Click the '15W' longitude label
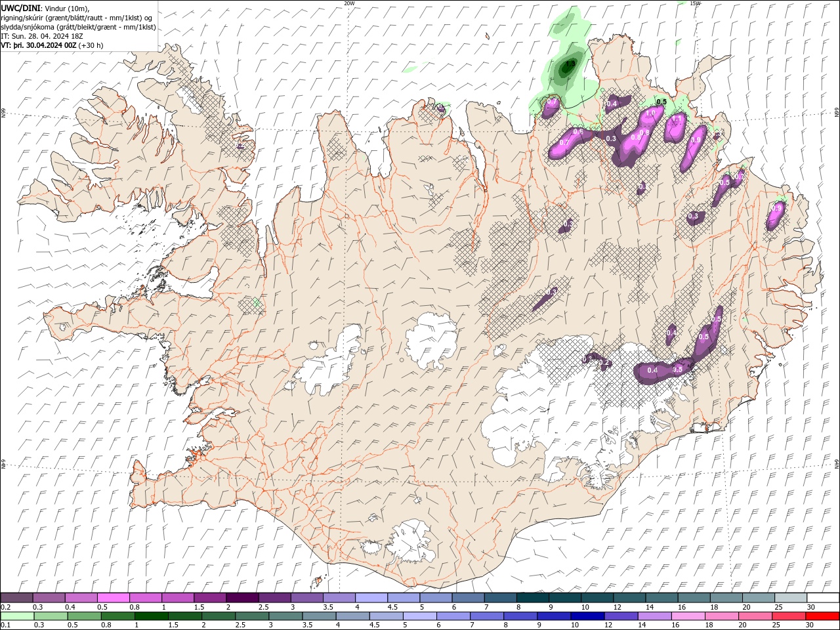 pos(696,3)
